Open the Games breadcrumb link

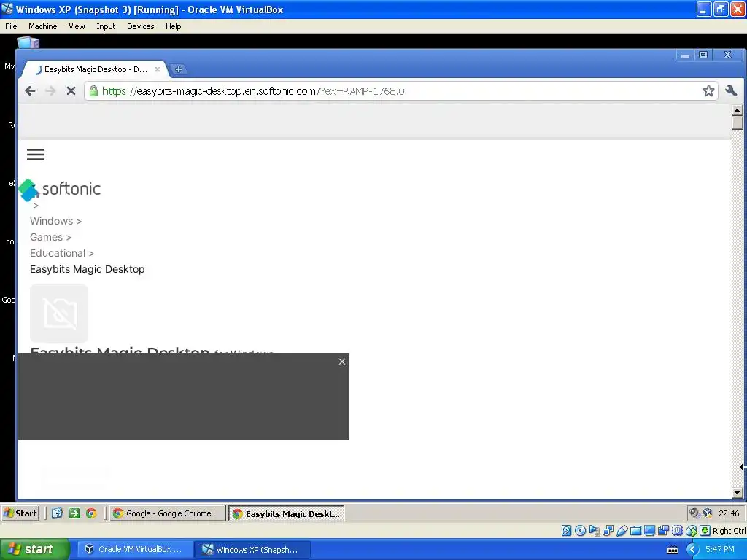pyautogui.click(x=46, y=237)
